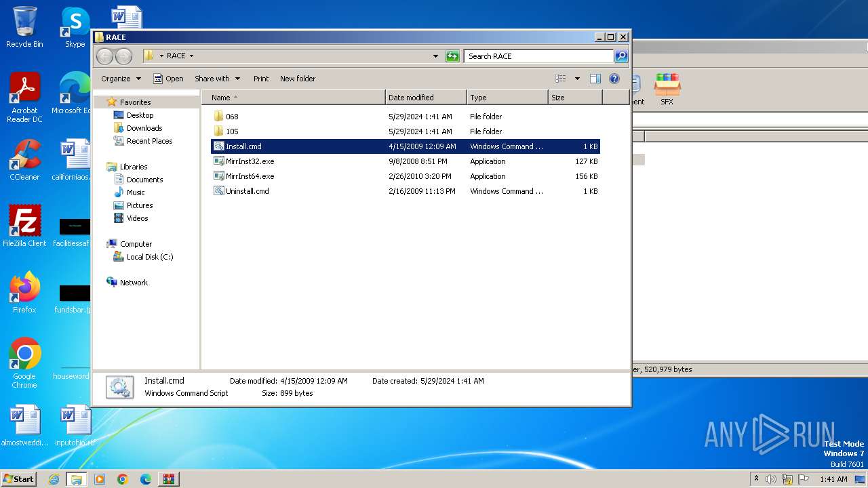This screenshot has height=488, width=868.
Task: Select the Uninstall.cmd file
Action: (405, 191)
